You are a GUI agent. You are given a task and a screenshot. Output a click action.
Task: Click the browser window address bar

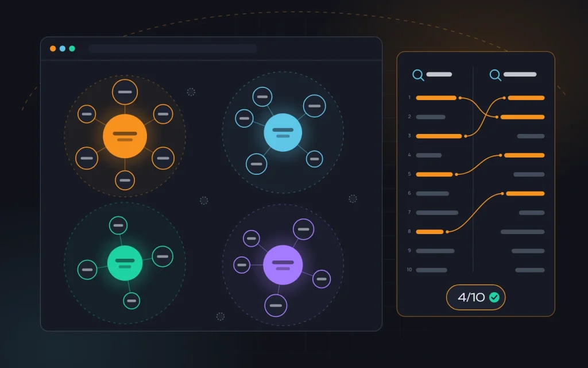click(173, 48)
